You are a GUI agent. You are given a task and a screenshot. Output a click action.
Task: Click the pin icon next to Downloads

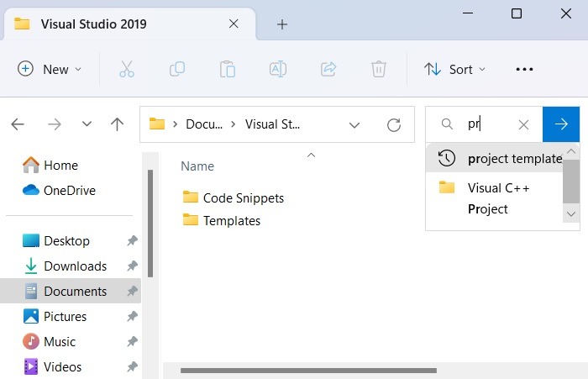point(132,266)
